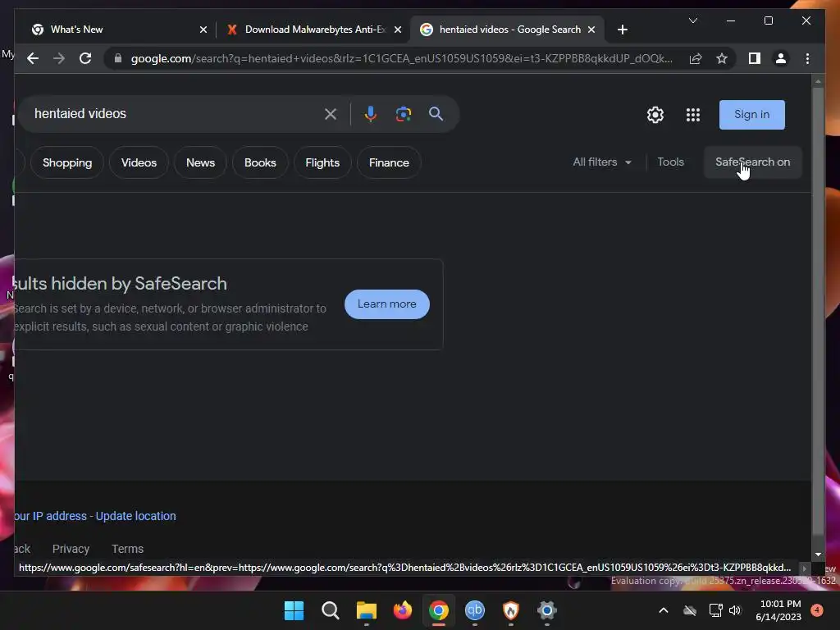
Task: Submit search with magnifier icon
Action: pos(436,113)
